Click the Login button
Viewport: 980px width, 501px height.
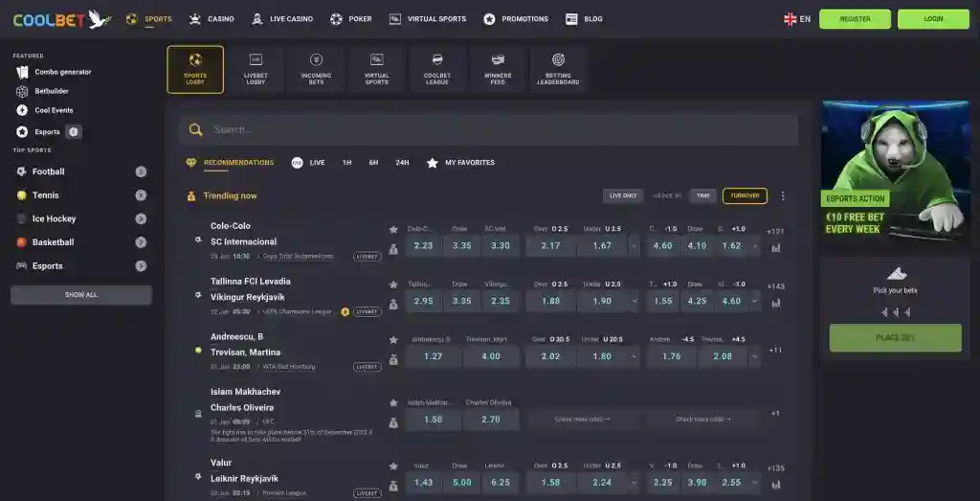(933, 19)
